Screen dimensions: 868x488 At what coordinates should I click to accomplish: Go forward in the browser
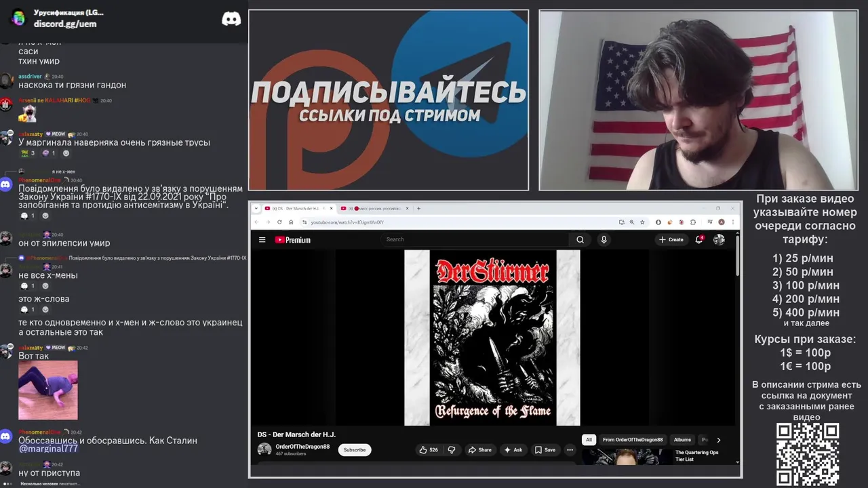tap(269, 222)
